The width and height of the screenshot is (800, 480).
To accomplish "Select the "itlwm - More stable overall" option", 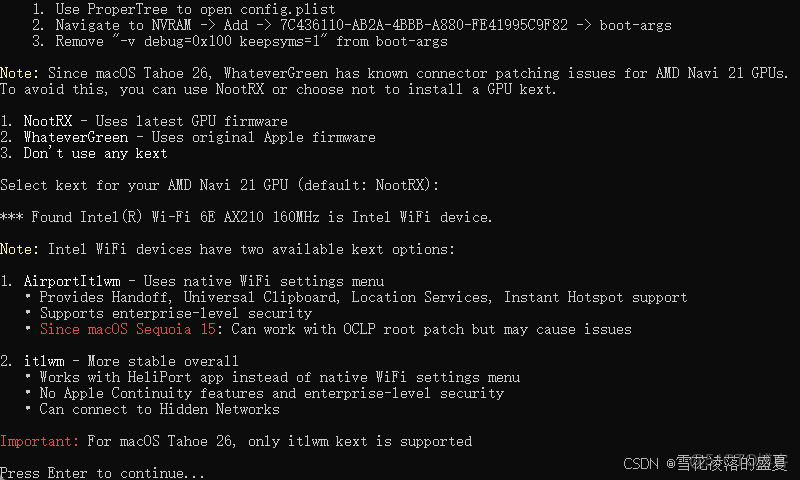I will pos(120,361).
